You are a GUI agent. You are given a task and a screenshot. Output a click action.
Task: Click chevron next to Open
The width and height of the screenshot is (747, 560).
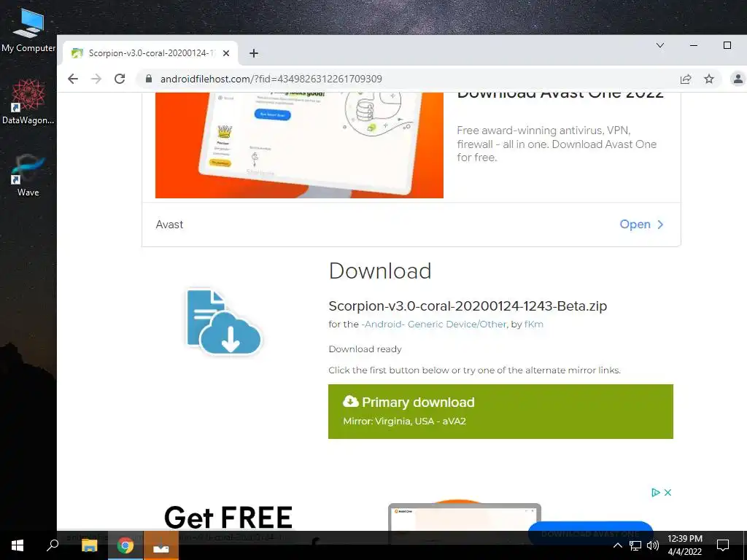pyautogui.click(x=660, y=225)
